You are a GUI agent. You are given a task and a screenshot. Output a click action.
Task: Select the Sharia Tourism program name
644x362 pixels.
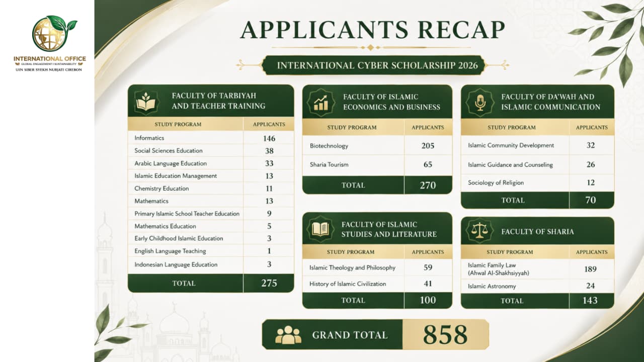pos(329,164)
